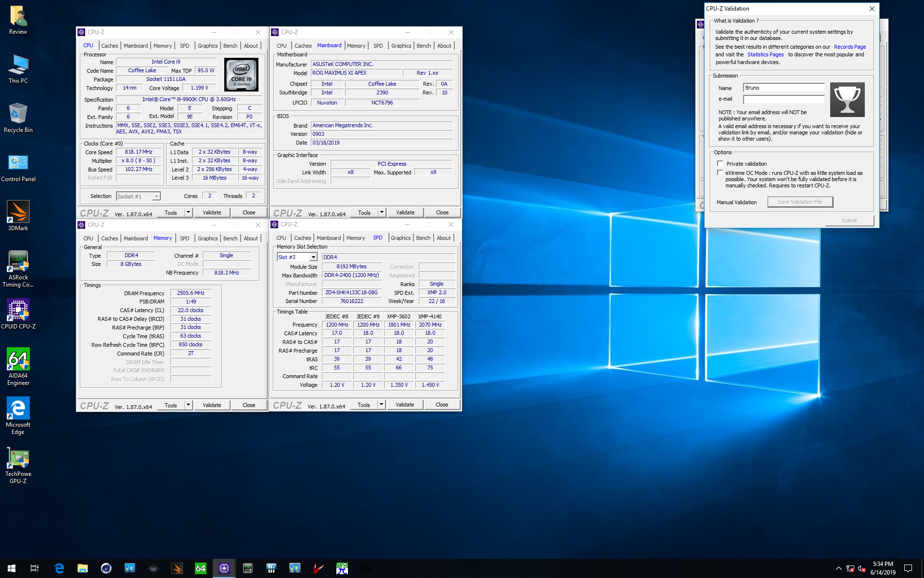Click the Name field containing Bruno
Screen dimensions: 924x578
[x=783, y=88]
